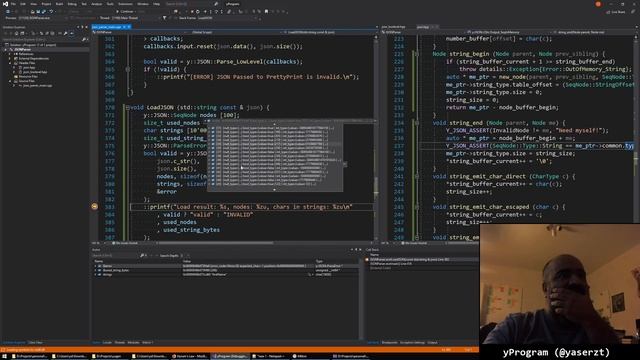This screenshot has height=360, width=640.
Task: Click the Autos search field
Action: point(116,256)
